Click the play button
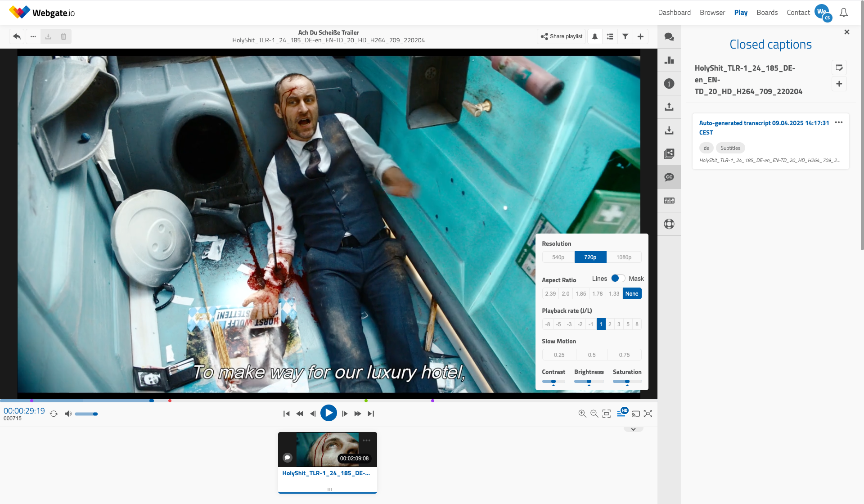The image size is (864, 504). click(x=329, y=413)
